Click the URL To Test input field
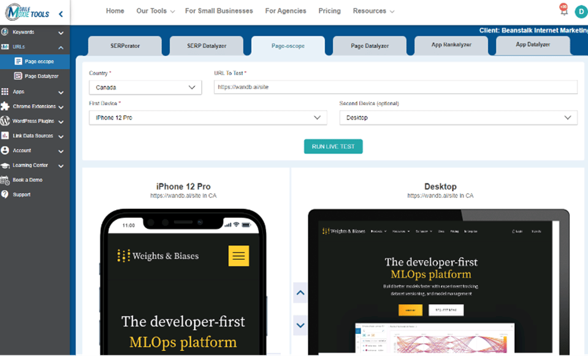This screenshot has width=588, height=364. coord(395,87)
